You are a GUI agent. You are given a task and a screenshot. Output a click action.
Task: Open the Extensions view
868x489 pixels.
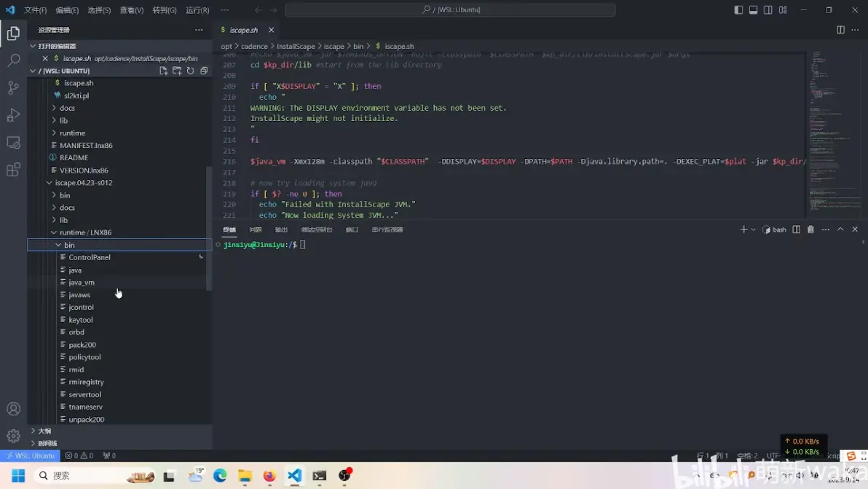(13, 170)
